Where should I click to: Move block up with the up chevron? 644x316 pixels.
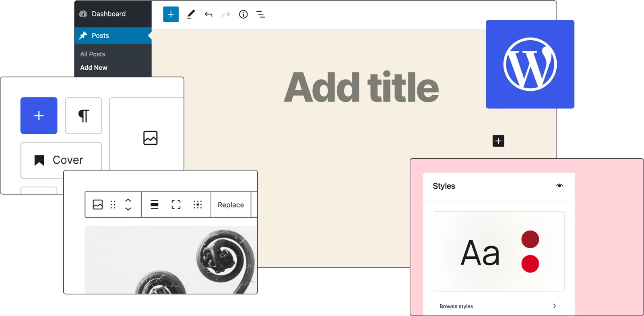pyautogui.click(x=128, y=200)
